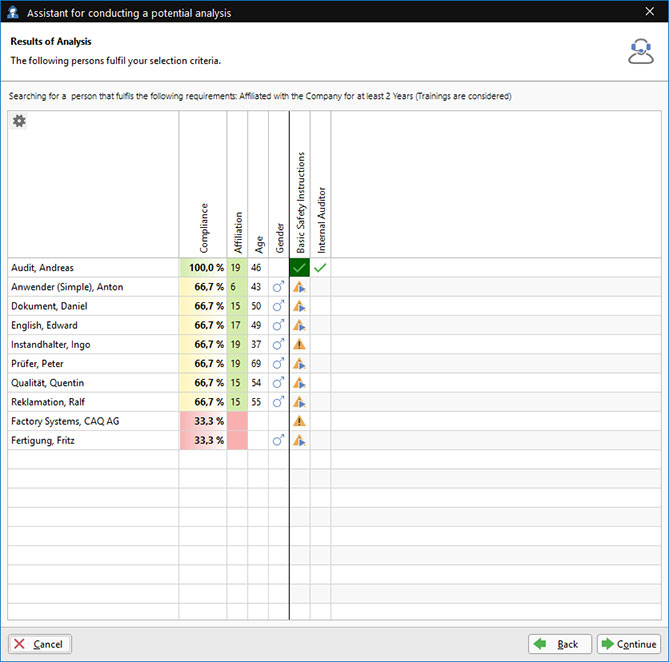This screenshot has width=669, height=662.
Task: Click warning icon in Factory Systems row
Action: 299,421
